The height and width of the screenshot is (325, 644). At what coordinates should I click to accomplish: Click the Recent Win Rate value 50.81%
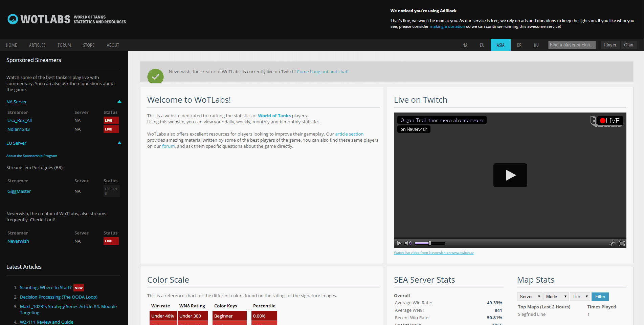[494, 318]
